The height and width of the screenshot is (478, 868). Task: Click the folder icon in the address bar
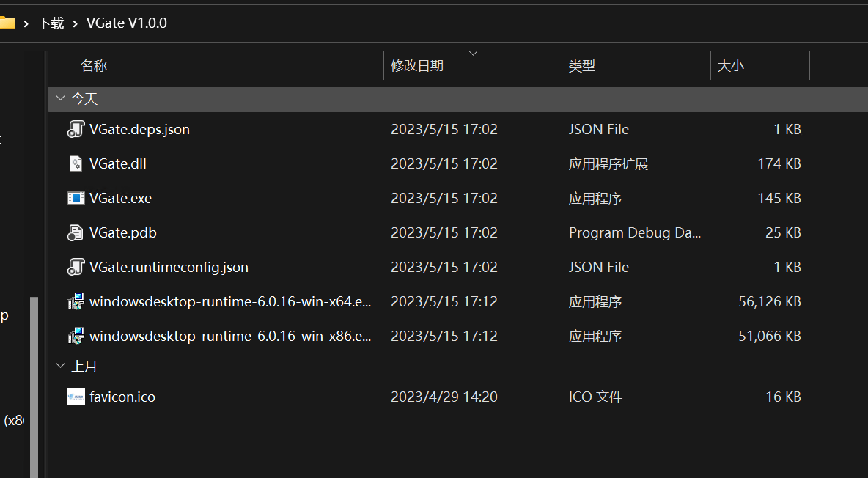click(x=7, y=23)
